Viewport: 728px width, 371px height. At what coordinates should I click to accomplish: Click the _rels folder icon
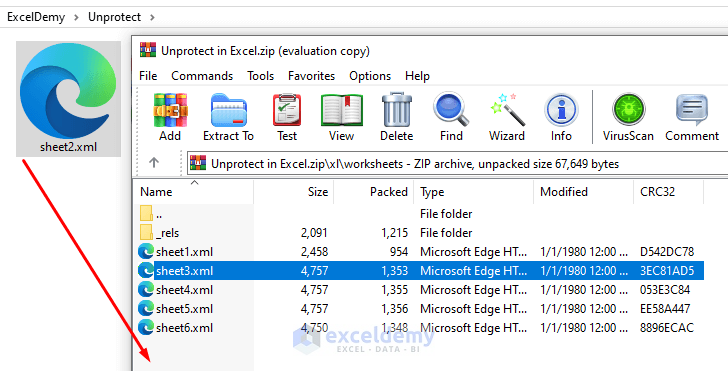click(146, 232)
